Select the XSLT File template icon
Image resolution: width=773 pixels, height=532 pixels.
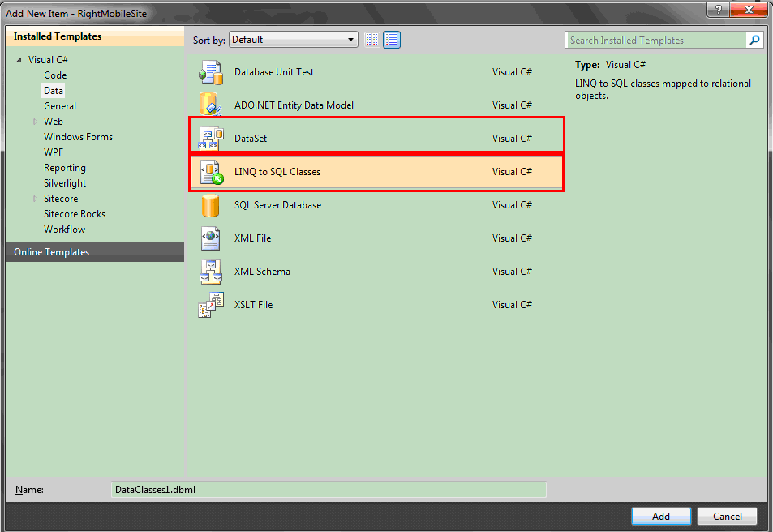point(211,305)
